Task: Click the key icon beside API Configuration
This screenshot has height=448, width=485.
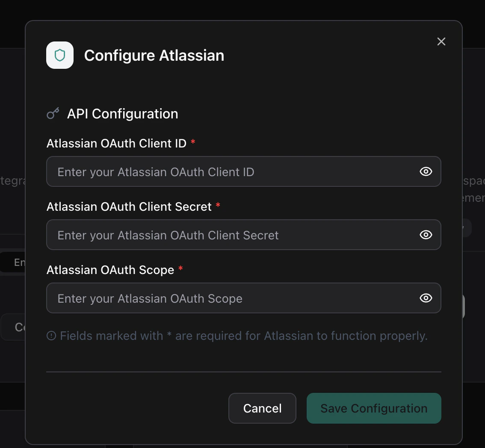Action: click(x=53, y=114)
